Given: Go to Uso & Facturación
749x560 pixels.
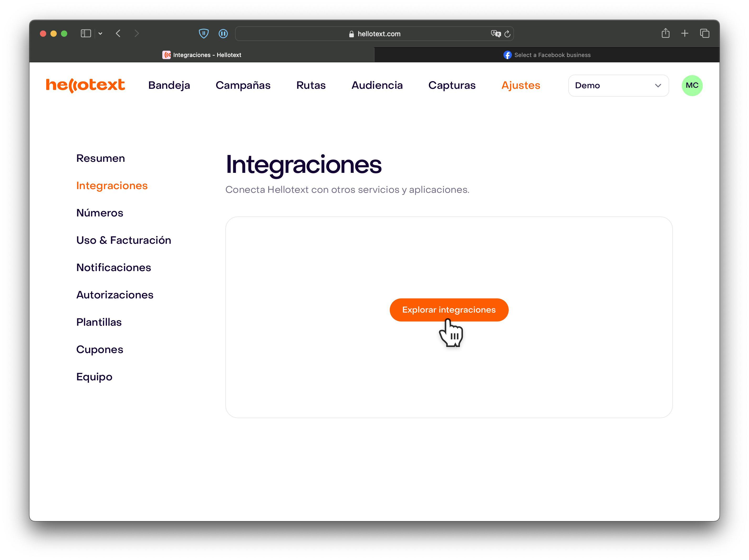Looking at the screenshot, I should pos(124,240).
